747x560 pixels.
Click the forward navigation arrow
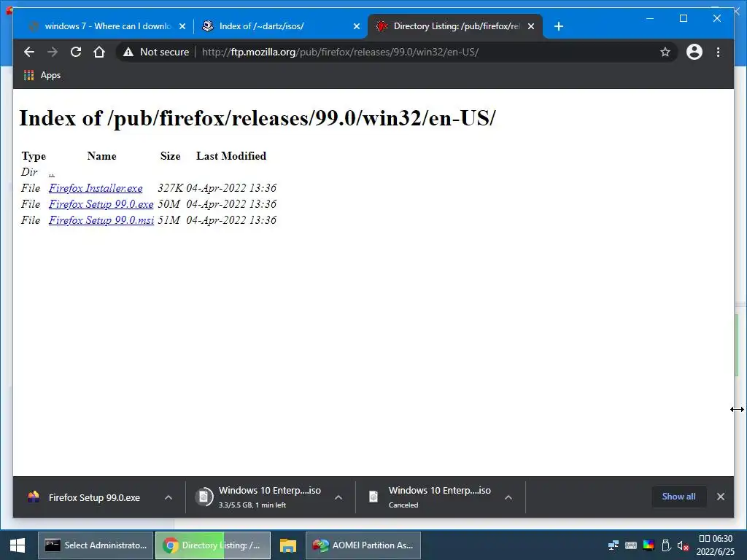53,52
